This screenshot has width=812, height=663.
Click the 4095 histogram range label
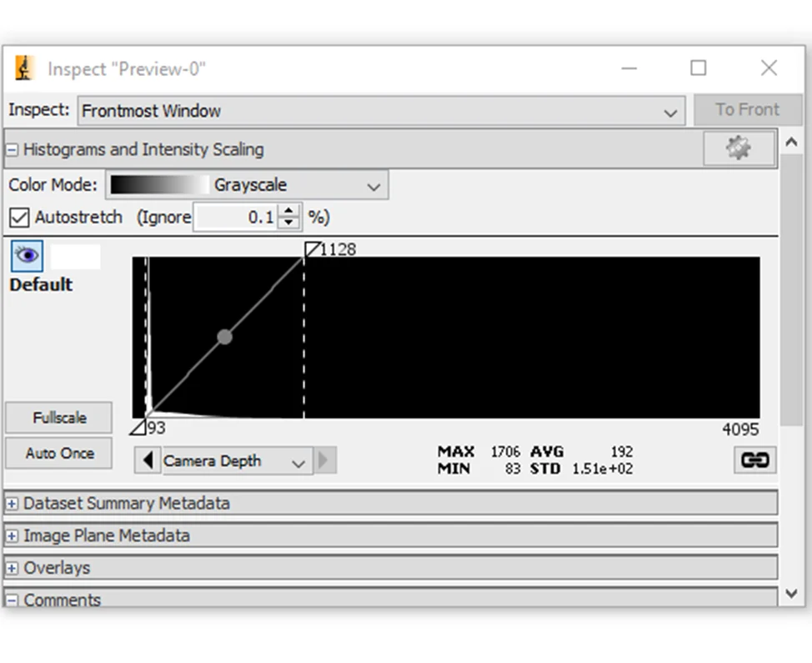(x=740, y=429)
